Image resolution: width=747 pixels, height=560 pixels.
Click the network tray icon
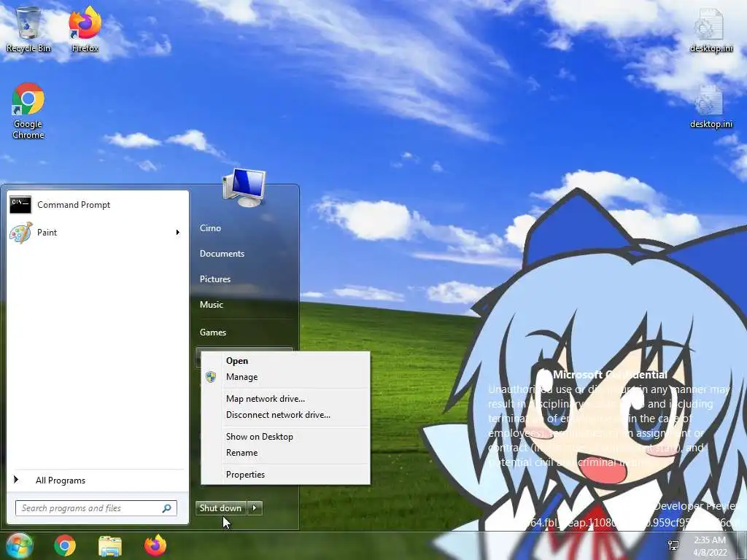pos(673,545)
